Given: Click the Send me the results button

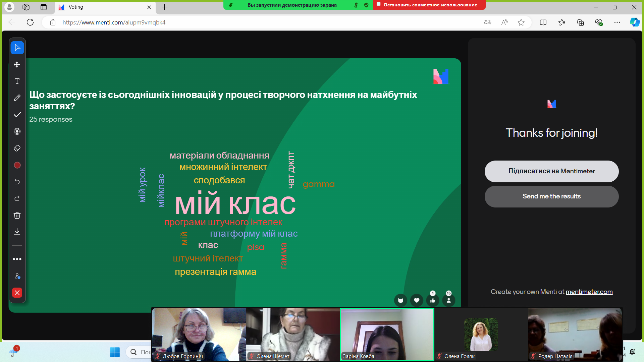Looking at the screenshot, I should click(x=551, y=196).
